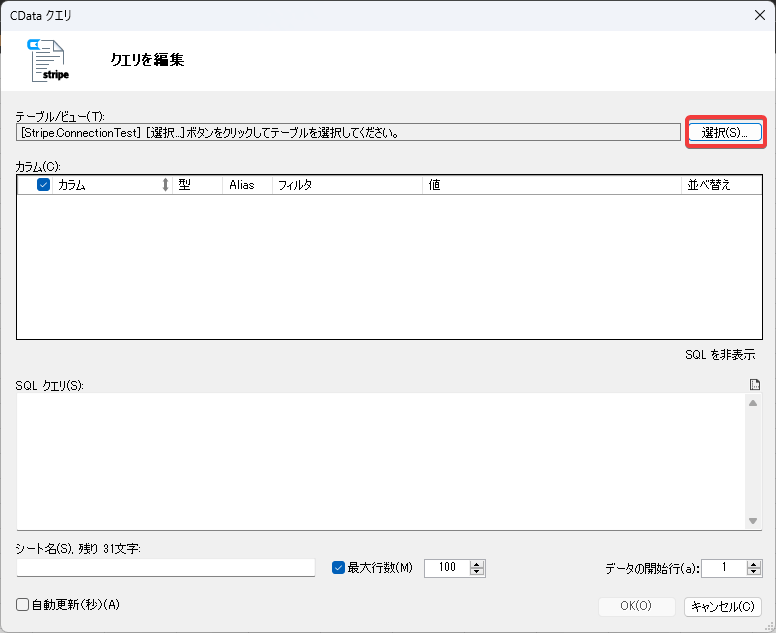This screenshot has height=633, width=776.
Task: Click the sort arrows icon in カラム header
Action: (165, 185)
